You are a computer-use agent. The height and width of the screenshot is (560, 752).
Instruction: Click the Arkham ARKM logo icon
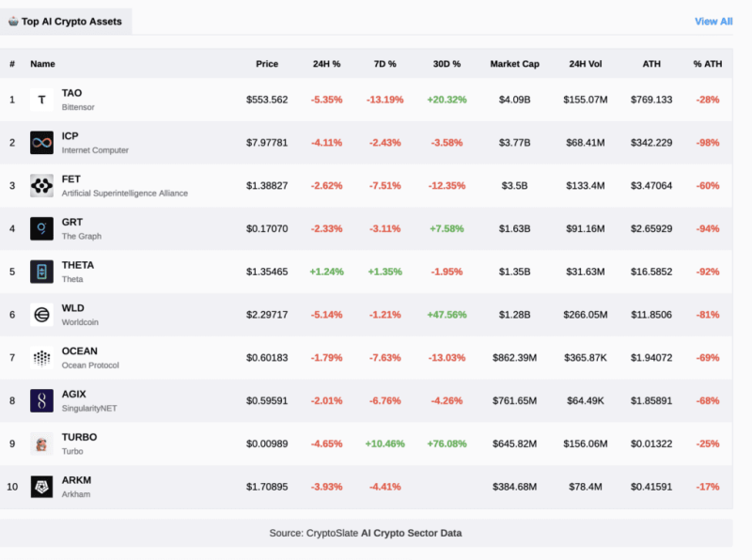(x=41, y=487)
